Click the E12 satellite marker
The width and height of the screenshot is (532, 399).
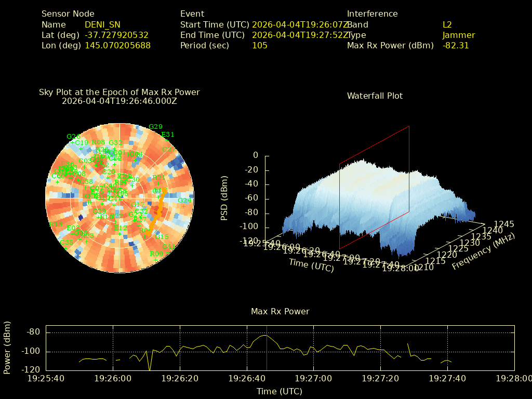(x=120, y=228)
